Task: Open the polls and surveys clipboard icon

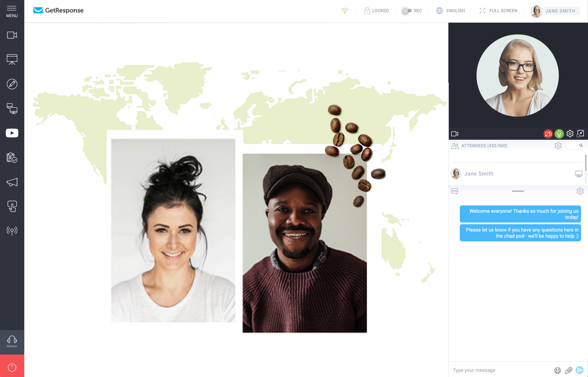Action: tap(12, 157)
